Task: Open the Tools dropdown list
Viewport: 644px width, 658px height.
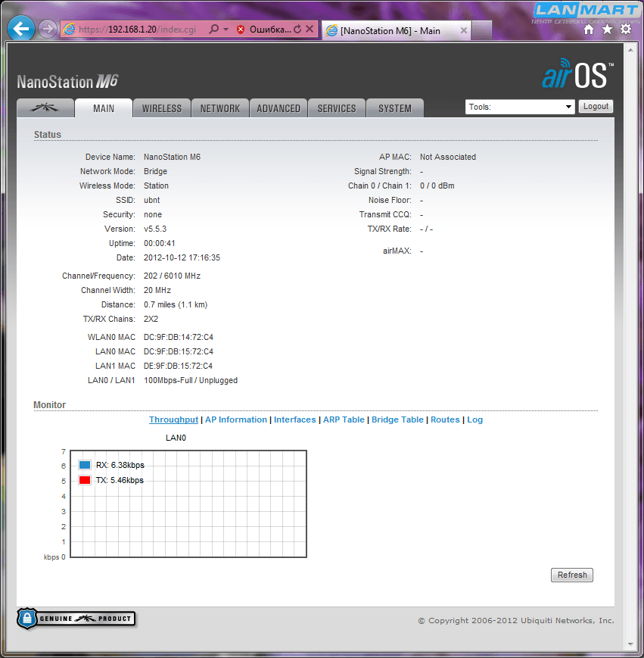Action: [520, 107]
